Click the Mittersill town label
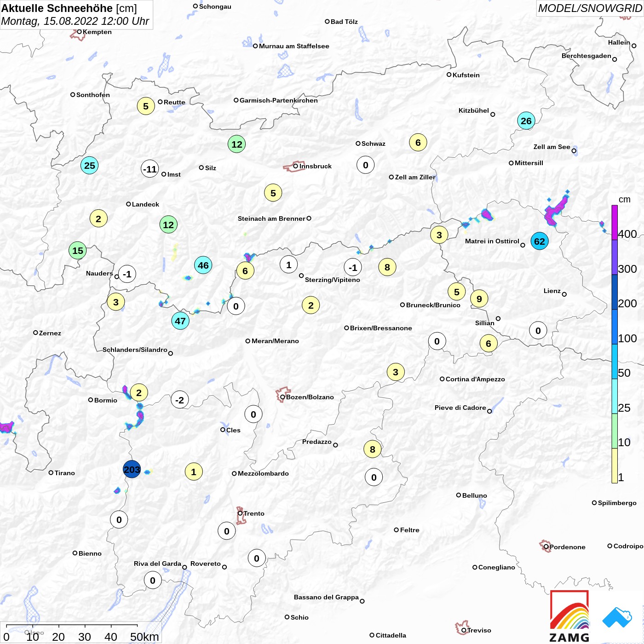This screenshot has width=644, height=644. 529,163
